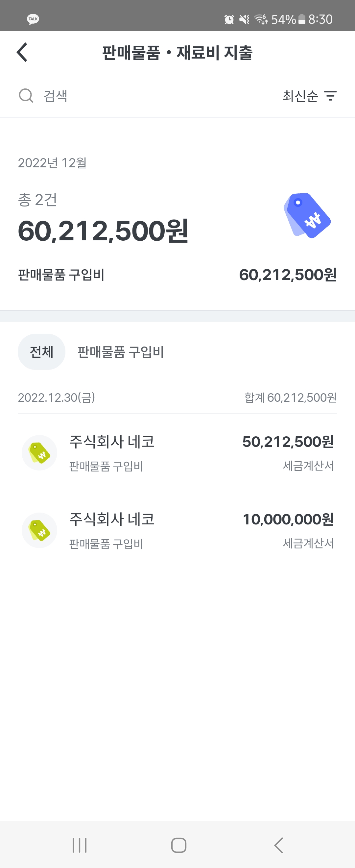Tap the green tag icon of the 10,000,000원 entry
Image resolution: width=355 pixels, height=868 pixels.
pos(39,530)
